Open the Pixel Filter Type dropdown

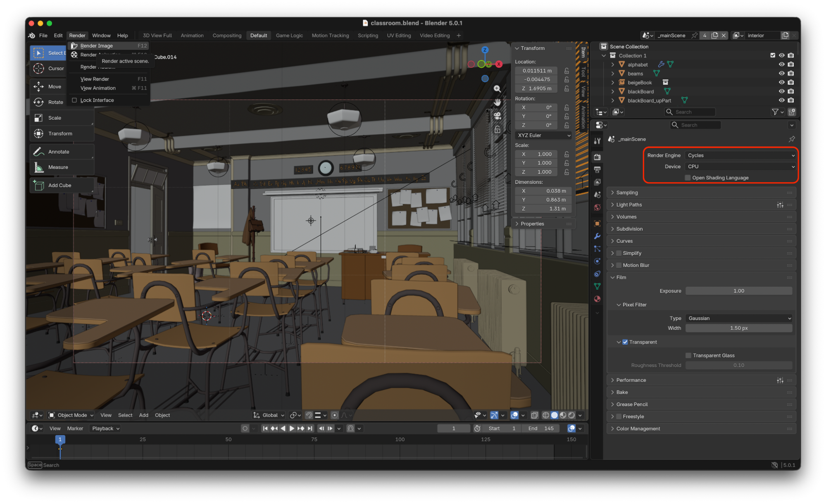coord(739,318)
